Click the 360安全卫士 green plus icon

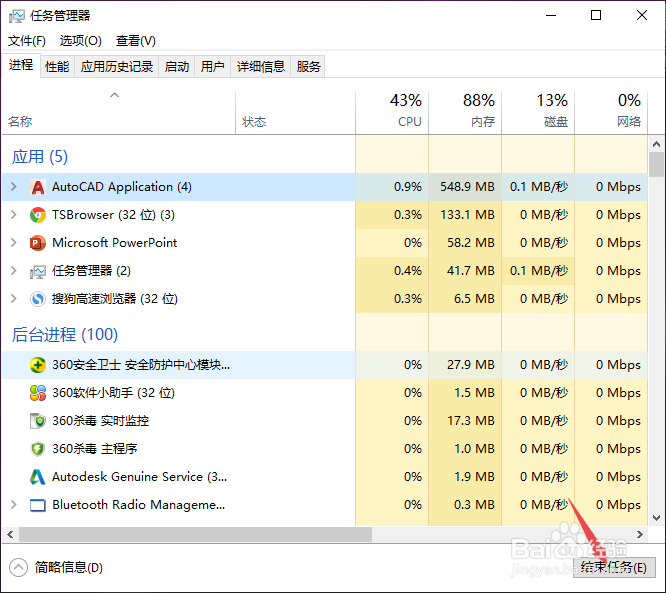pyautogui.click(x=38, y=365)
